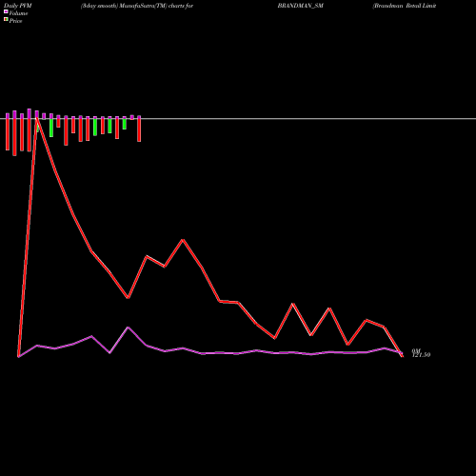Click the highest peak of the red price line
Image resolution: width=476 pixels, height=476 pixels.
(37, 118)
